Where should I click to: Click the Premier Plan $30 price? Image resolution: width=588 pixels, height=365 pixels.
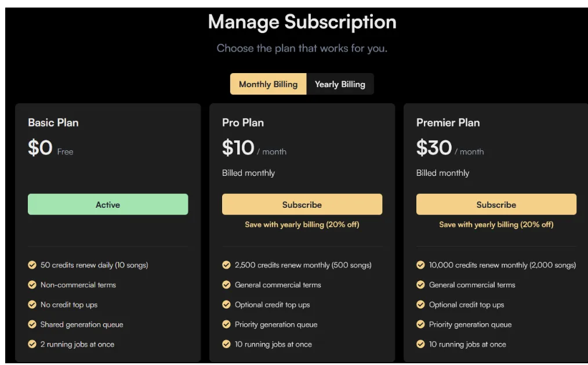point(434,149)
